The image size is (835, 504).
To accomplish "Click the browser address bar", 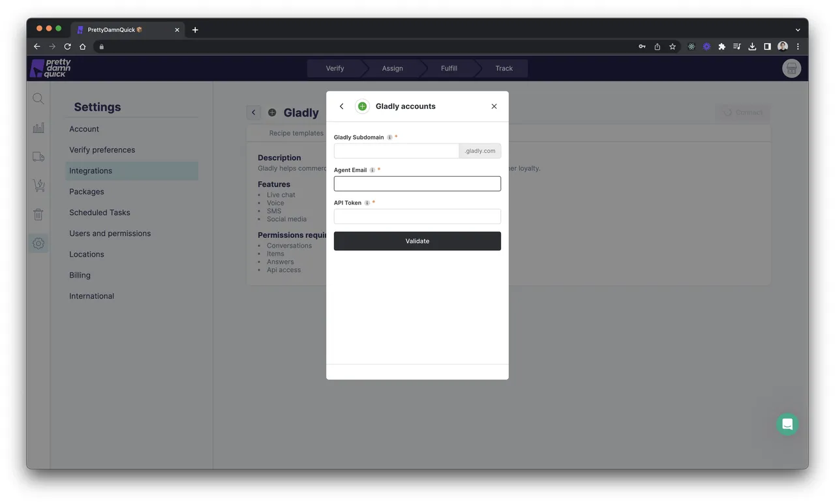I will tap(365, 46).
